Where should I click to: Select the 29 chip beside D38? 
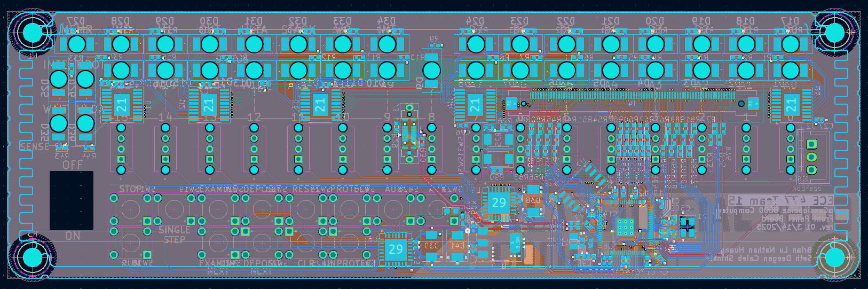click(x=499, y=202)
